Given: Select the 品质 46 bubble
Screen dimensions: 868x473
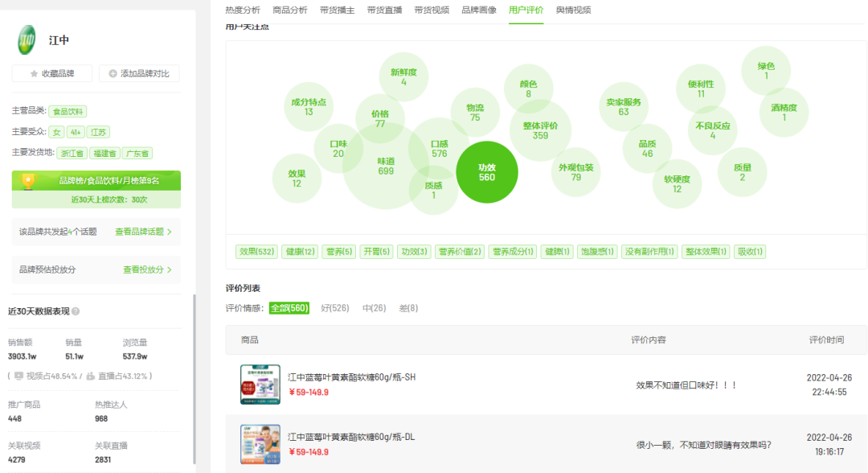Looking at the screenshot, I should [x=647, y=149].
